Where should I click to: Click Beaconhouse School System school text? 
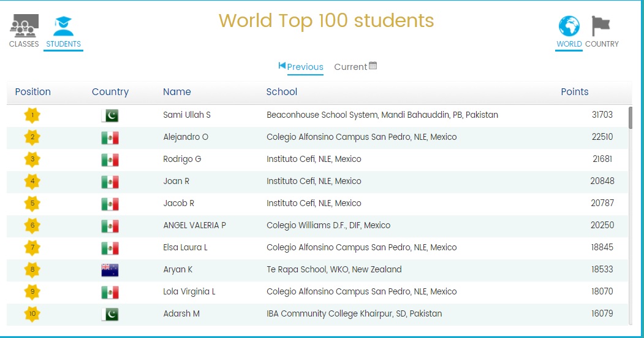382,115
